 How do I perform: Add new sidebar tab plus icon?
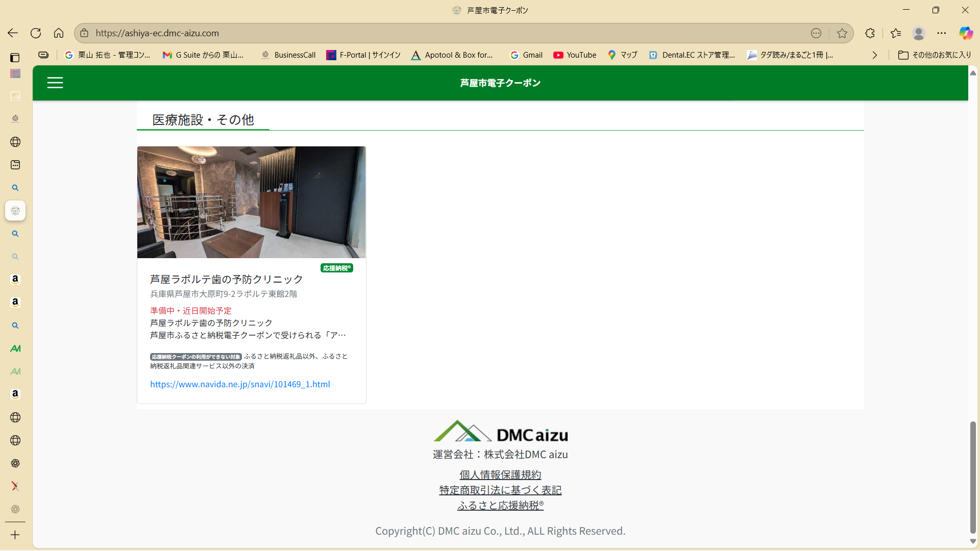(15, 535)
